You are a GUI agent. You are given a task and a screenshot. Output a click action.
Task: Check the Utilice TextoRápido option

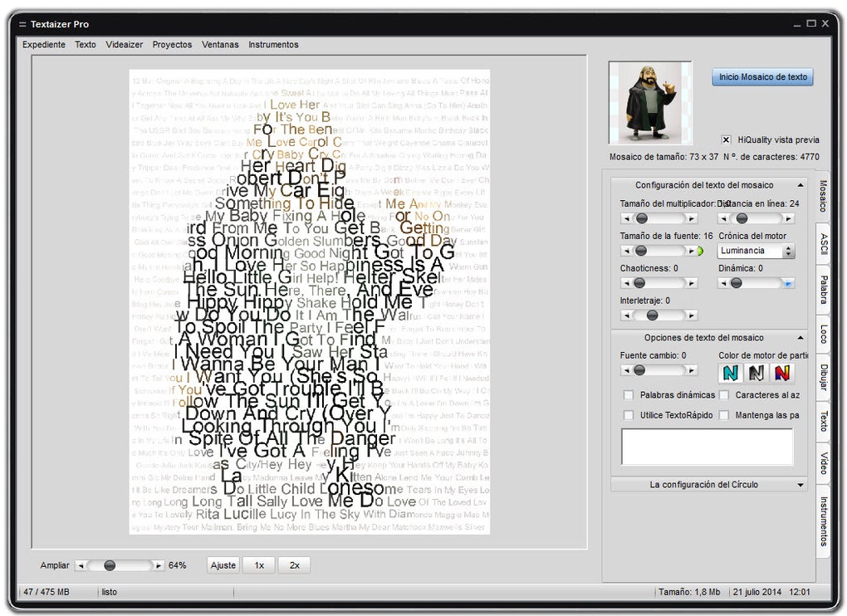629,415
